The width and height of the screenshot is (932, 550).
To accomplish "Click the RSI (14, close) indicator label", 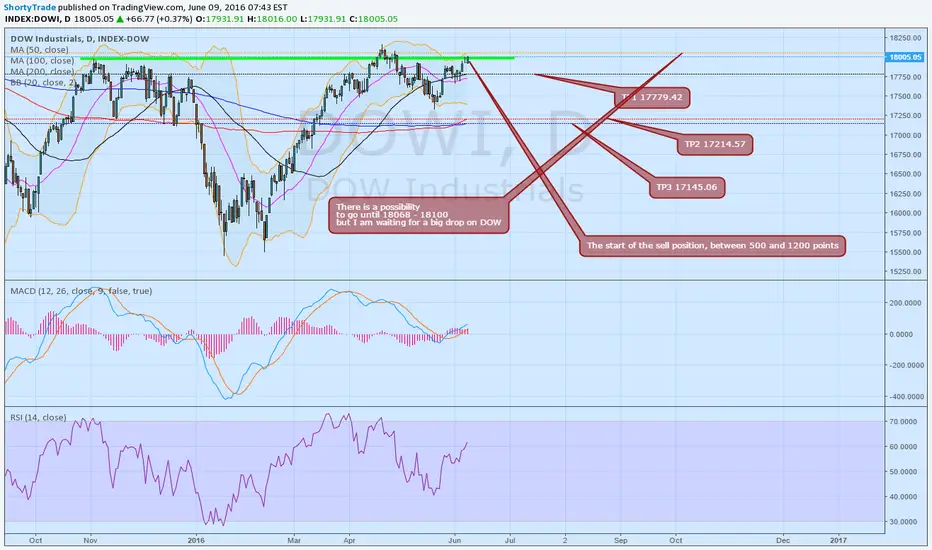I will click(x=38, y=417).
